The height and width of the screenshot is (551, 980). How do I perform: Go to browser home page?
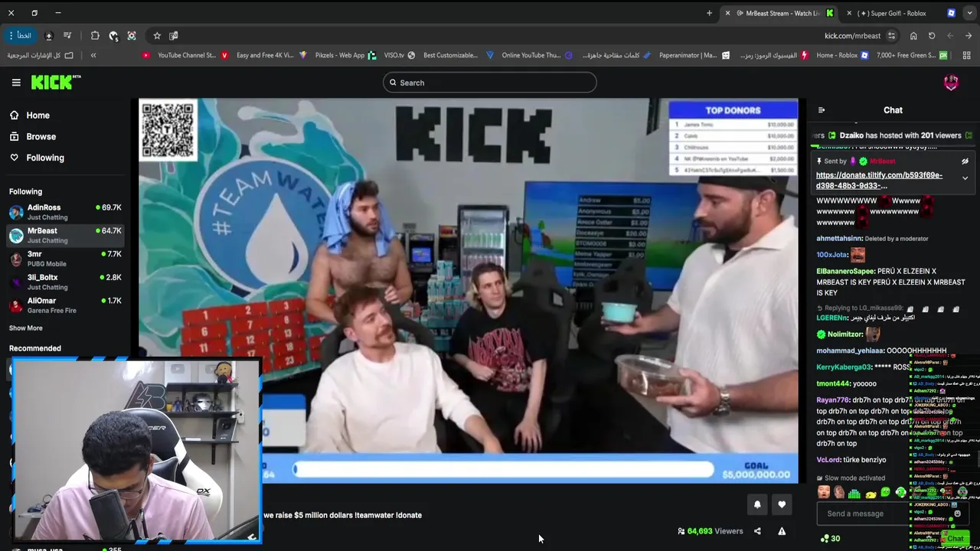(913, 36)
